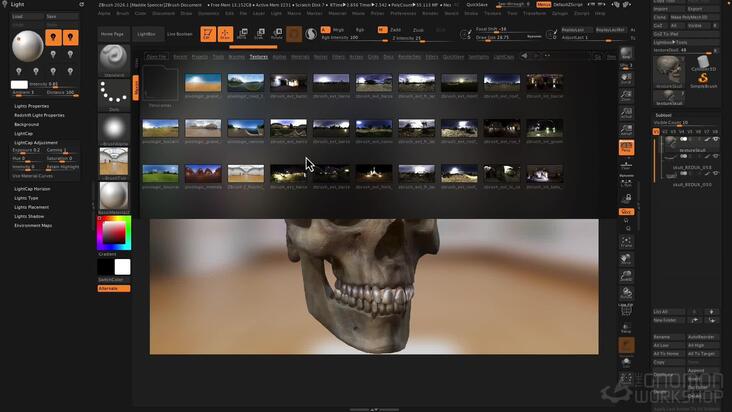Click the LightBox button

147,34
